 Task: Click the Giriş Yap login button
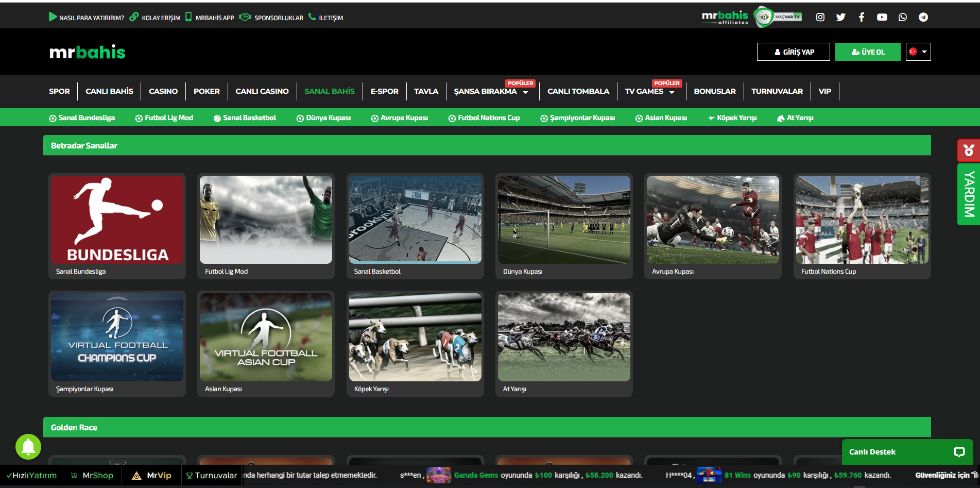[x=793, y=52]
